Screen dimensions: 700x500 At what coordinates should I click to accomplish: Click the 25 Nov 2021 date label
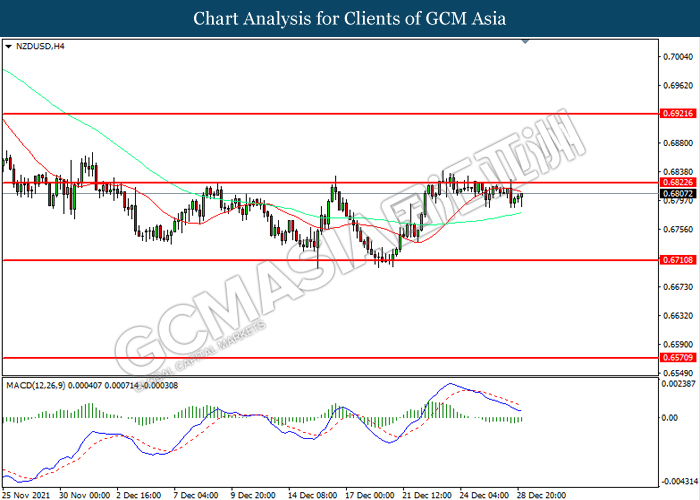[26, 495]
